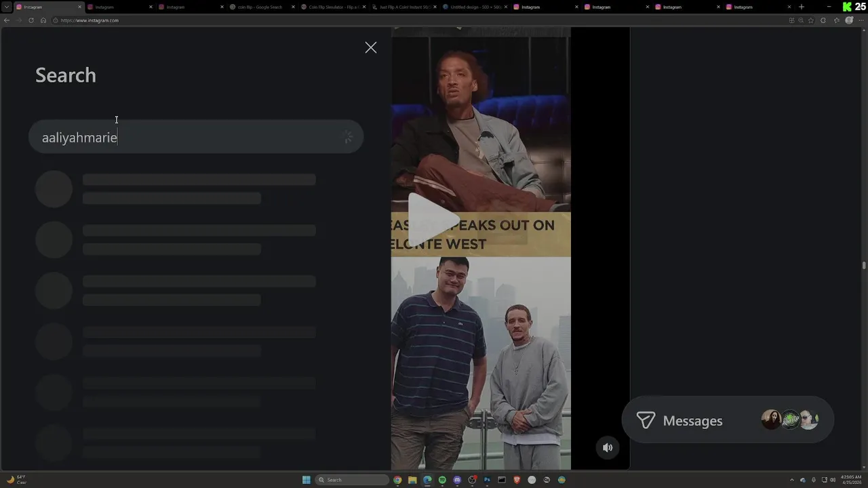Mute the reel audio

[x=608, y=447]
